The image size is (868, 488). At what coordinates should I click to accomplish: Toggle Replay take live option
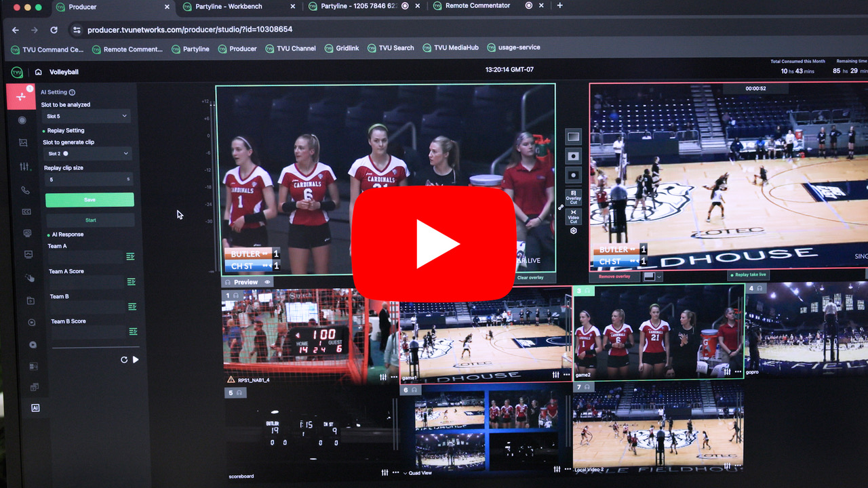[x=749, y=275]
